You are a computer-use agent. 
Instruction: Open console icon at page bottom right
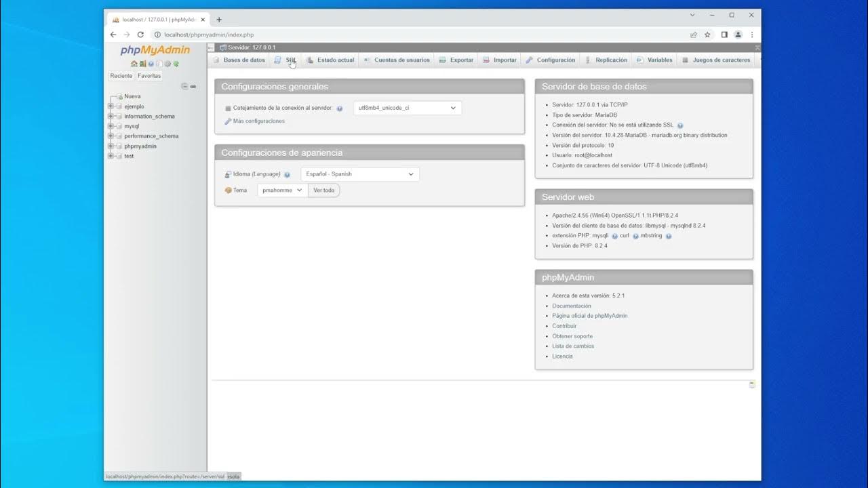(752, 384)
